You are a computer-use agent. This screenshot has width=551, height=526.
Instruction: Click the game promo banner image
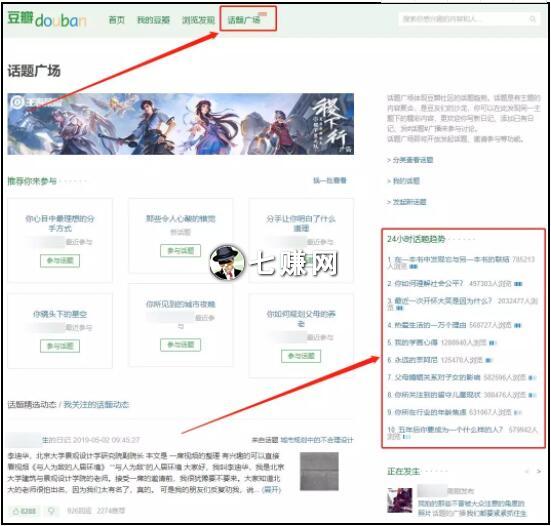coord(181,124)
